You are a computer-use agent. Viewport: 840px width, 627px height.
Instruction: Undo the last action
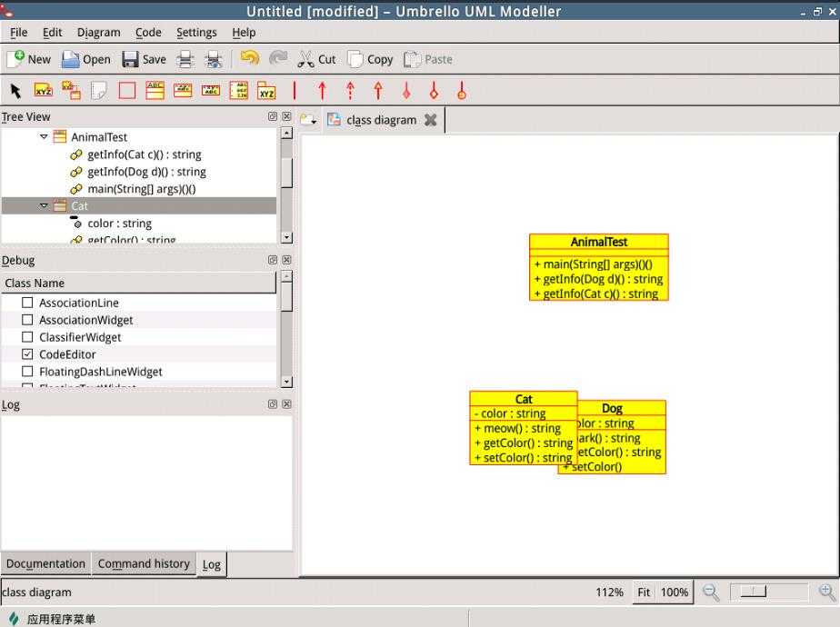coord(250,58)
